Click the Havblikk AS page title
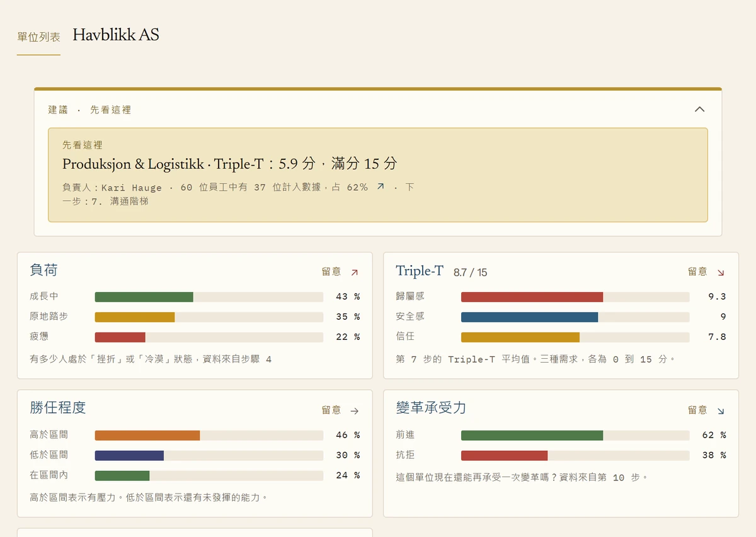756x537 pixels. [116, 35]
